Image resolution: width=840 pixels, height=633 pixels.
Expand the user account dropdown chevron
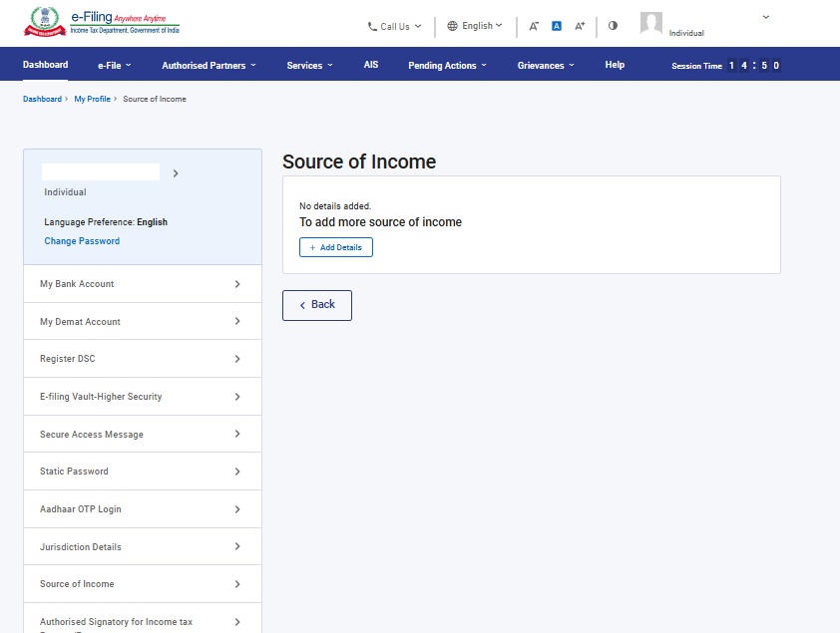pyautogui.click(x=766, y=17)
